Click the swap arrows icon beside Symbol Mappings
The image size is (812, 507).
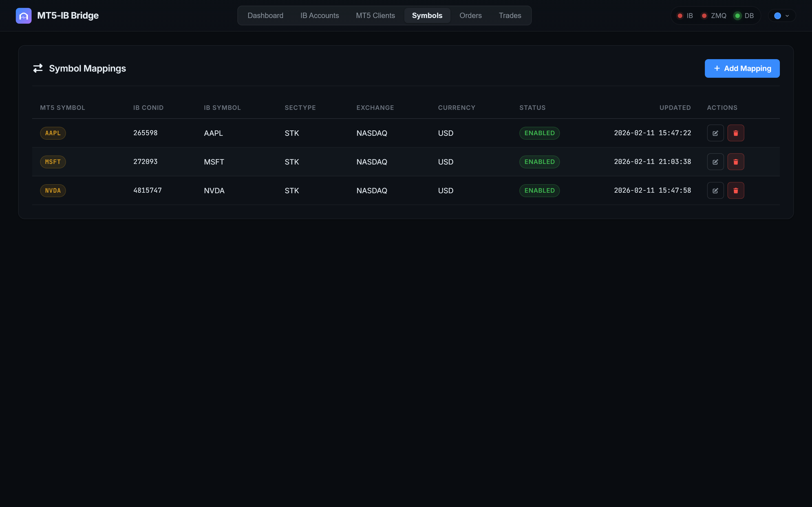click(38, 68)
